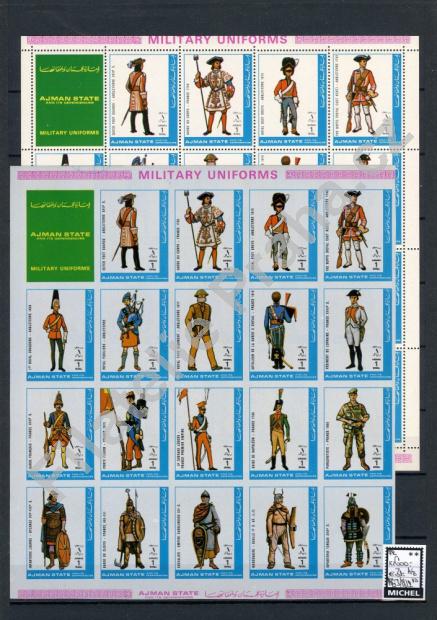
Task: Select the horned-helmet warrior stamp
Action: (283, 533)
